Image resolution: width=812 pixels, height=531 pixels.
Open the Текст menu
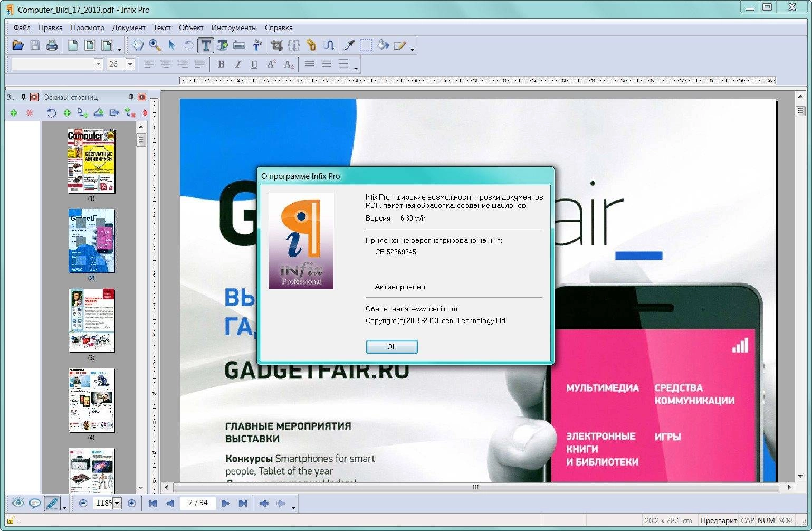coord(162,27)
